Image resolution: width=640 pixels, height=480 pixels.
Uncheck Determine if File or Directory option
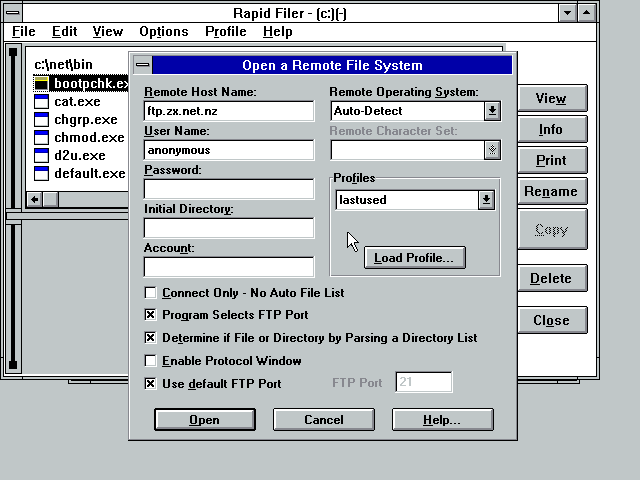pos(150,338)
